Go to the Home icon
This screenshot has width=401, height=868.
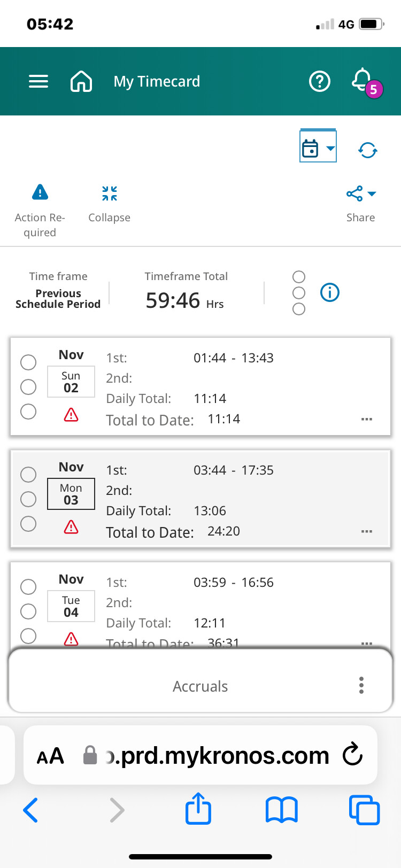81,81
